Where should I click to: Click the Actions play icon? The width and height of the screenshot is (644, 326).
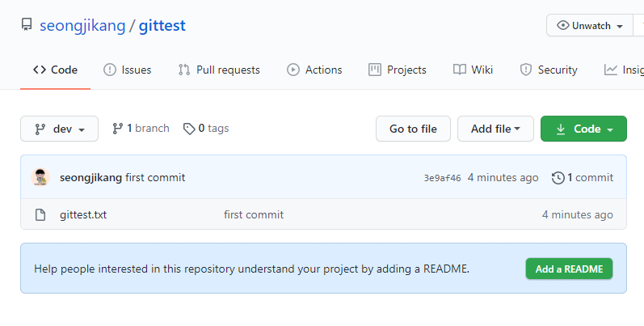coord(293,70)
